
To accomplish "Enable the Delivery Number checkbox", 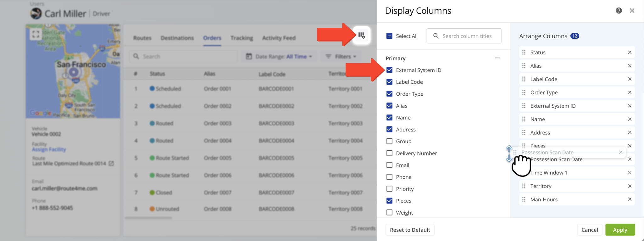I will pos(389,153).
